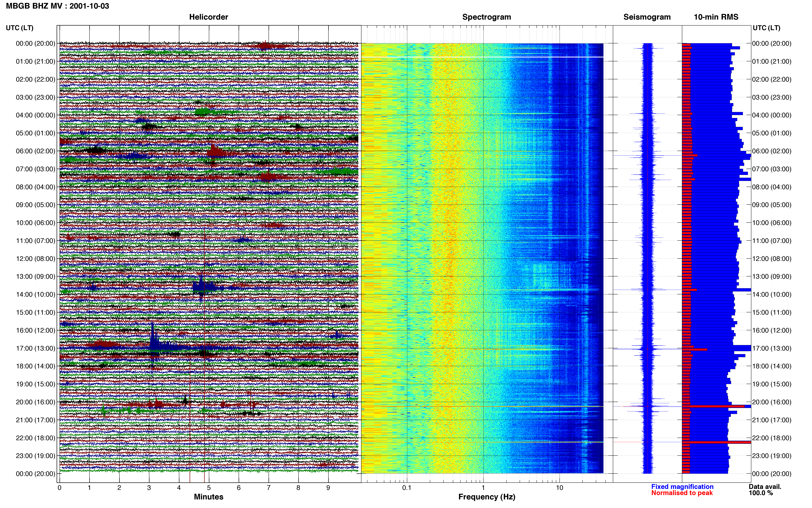Click the "0.1" tick on the Frequency axis
This screenshot has height=508, width=812.
pos(407,488)
